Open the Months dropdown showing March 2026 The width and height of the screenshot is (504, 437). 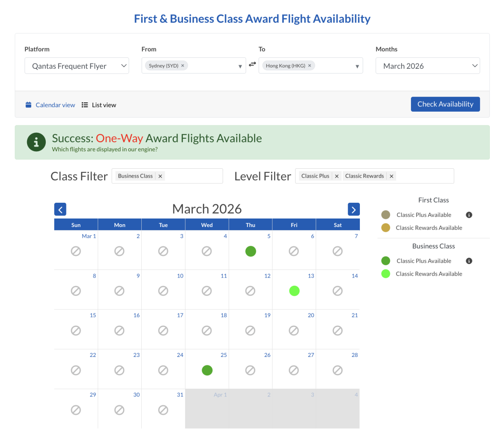pos(427,66)
